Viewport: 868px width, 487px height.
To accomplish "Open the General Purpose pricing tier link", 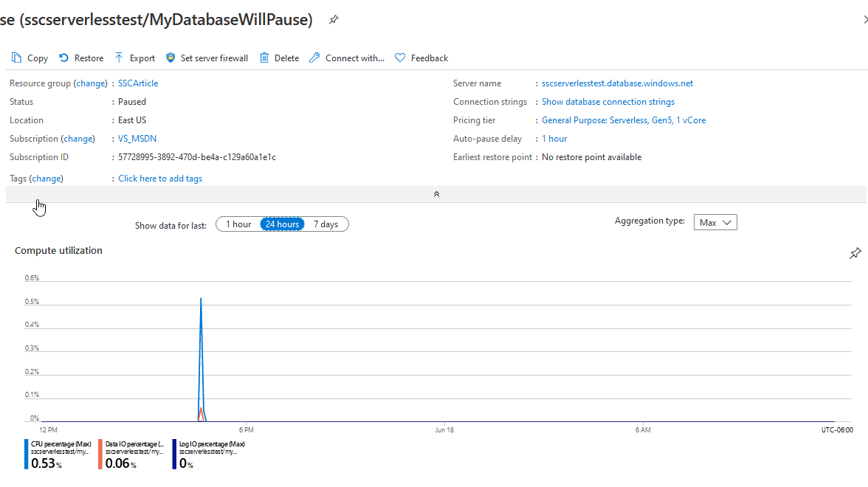I will pos(623,120).
